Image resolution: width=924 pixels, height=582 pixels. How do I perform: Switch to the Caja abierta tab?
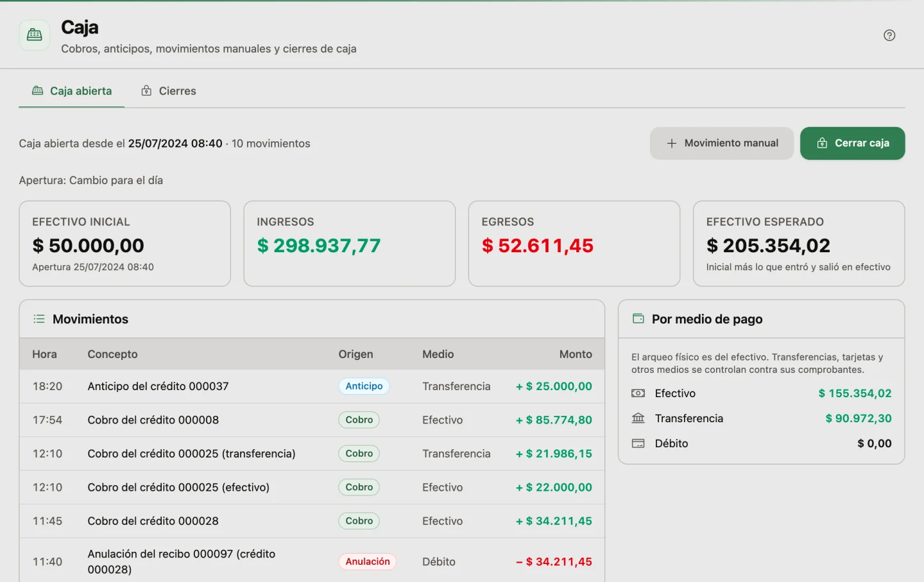coord(72,91)
